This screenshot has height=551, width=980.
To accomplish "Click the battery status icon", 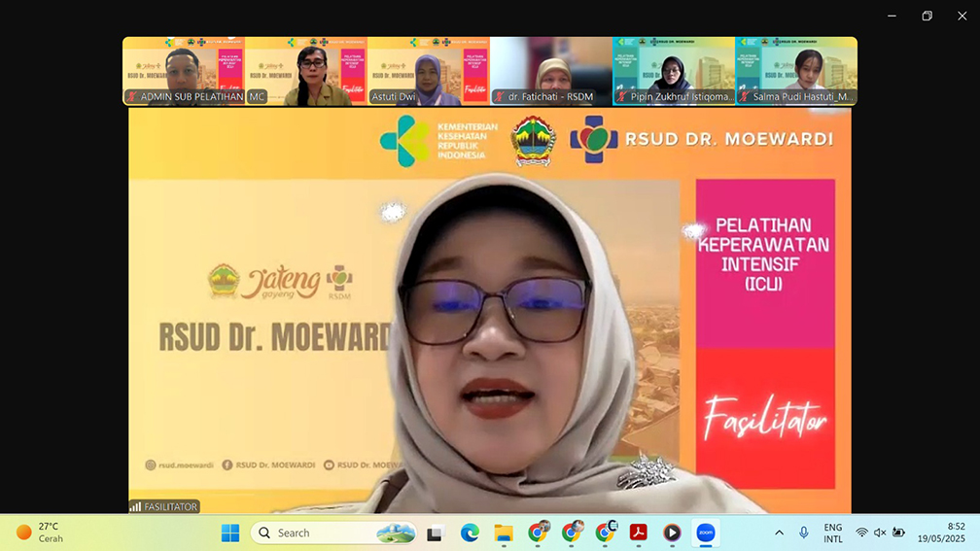I will [x=899, y=533].
